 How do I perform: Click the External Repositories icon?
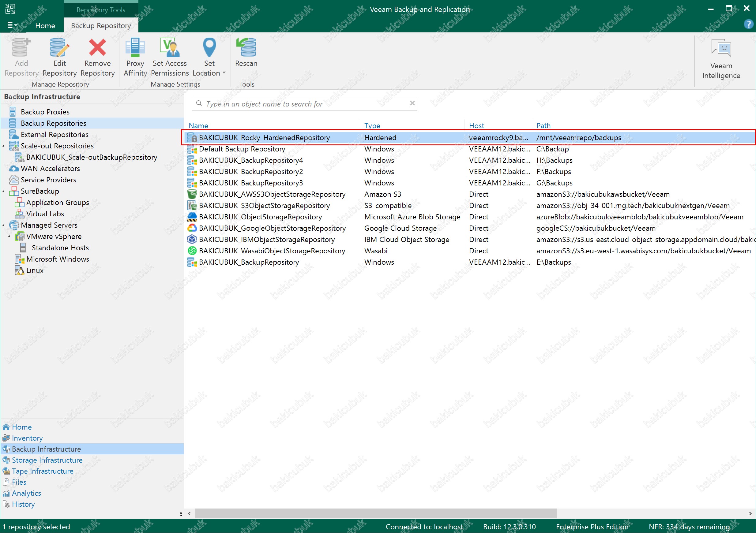[14, 135]
